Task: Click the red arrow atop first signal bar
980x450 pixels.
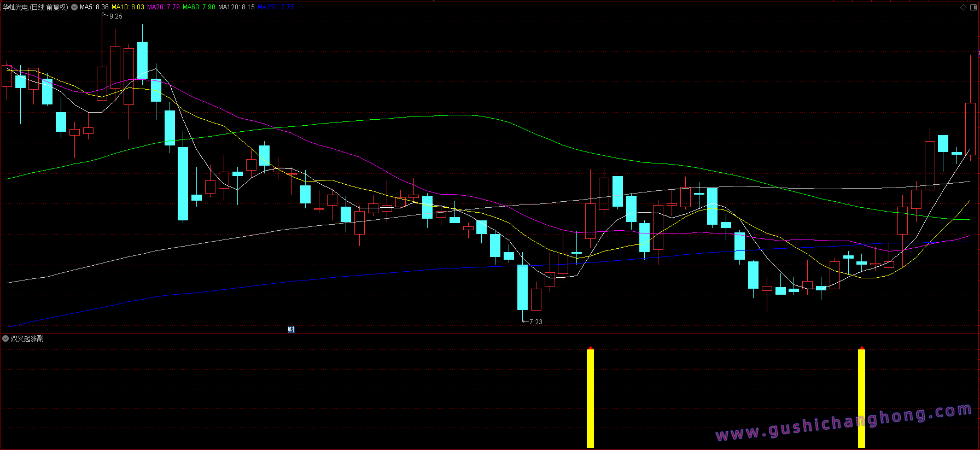Action: coord(590,348)
